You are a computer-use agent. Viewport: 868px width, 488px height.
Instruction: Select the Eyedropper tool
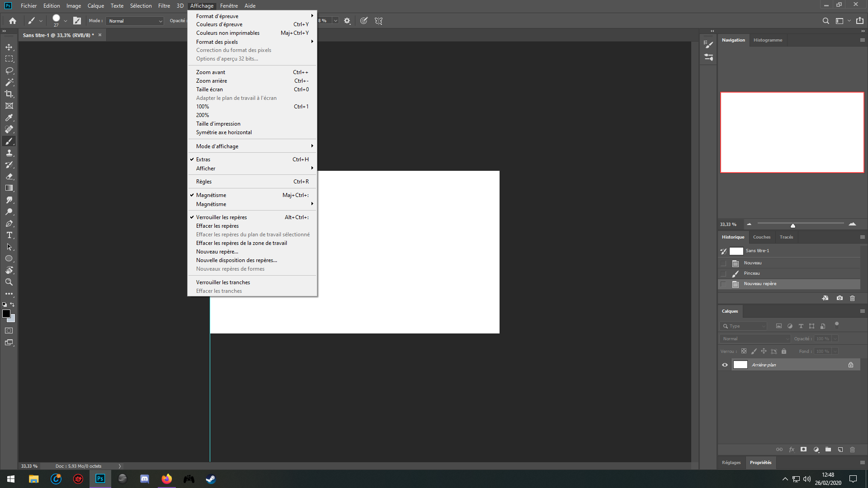pos(9,117)
